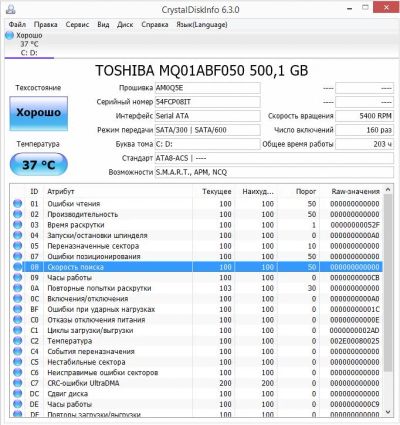
Task: Click the Скорость вращения field 5400 RPM
Action: 364,116
